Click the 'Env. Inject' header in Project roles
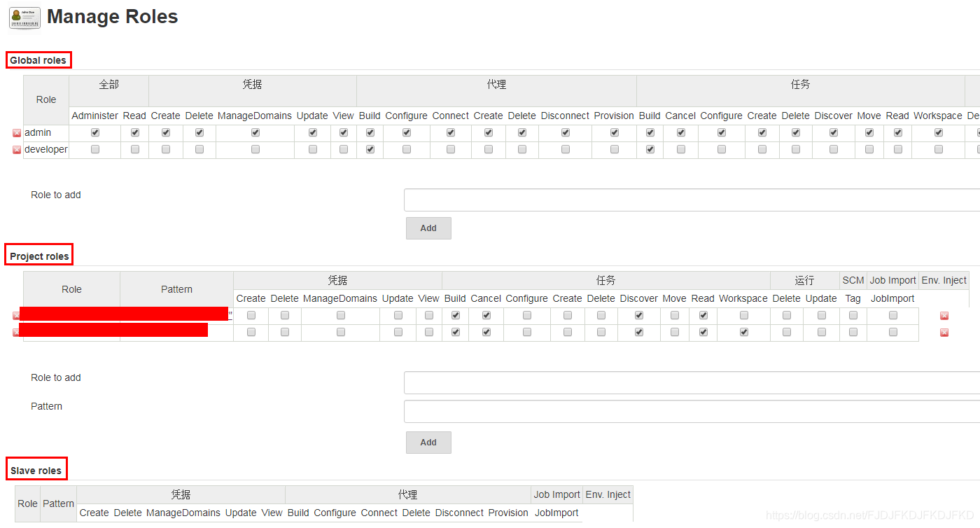Viewport: 980px width, 528px height. (944, 280)
